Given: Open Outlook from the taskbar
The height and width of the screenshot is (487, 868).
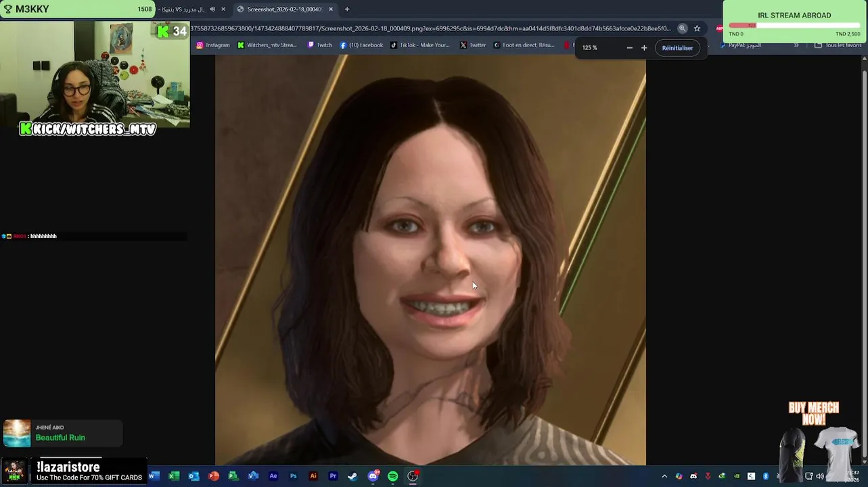Looking at the screenshot, I should pyautogui.click(x=193, y=476).
